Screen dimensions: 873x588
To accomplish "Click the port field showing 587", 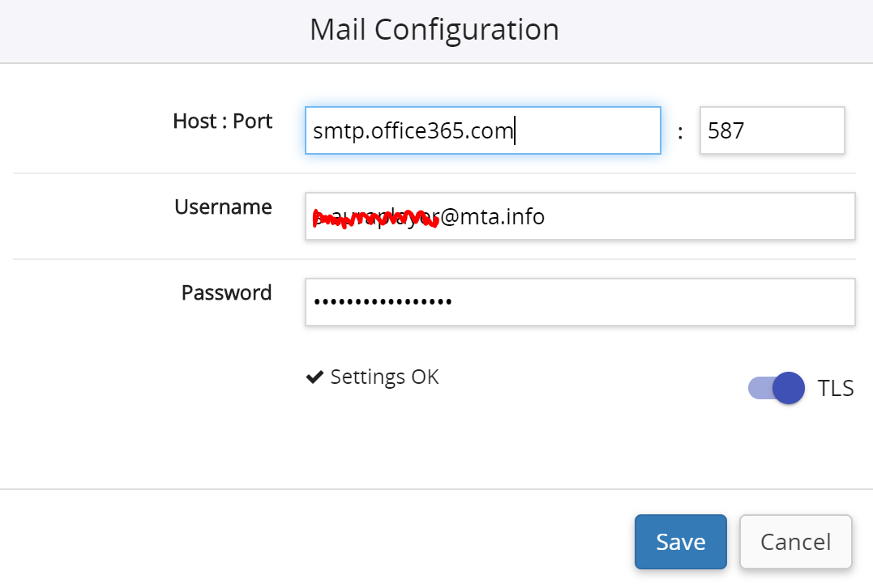I will pyautogui.click(x=771, y=130).
